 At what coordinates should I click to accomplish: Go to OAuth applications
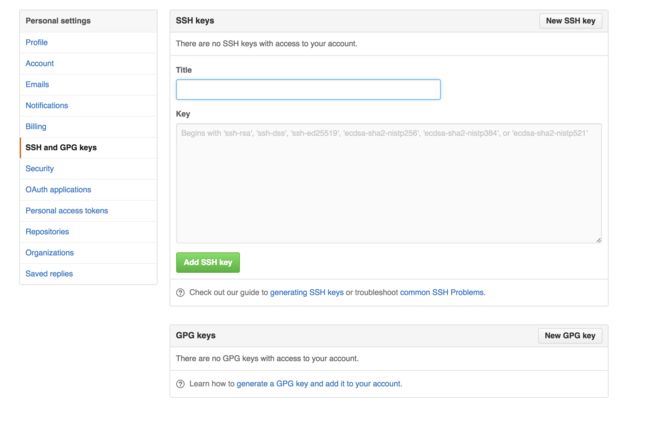(x=58, y=190)
